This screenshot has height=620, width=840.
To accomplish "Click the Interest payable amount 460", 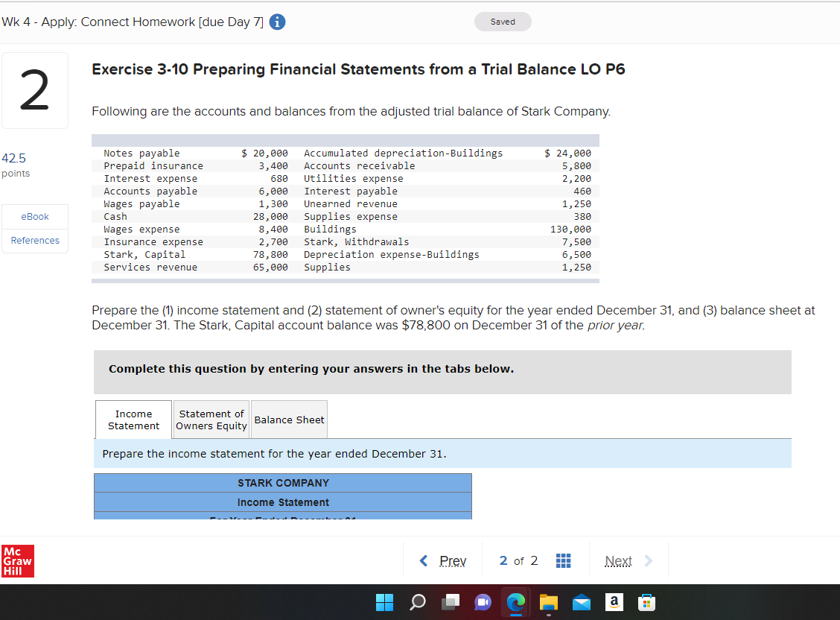I will coord(582,192).
